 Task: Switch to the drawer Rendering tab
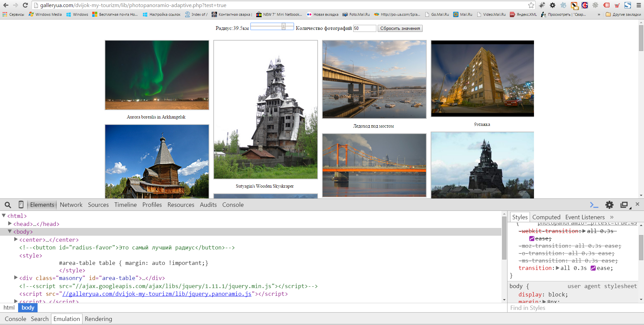[x=98, y=319]
